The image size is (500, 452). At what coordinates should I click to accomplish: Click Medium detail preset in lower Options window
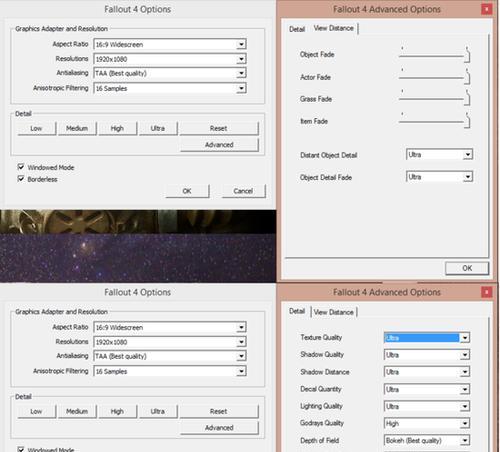(77, 411)
